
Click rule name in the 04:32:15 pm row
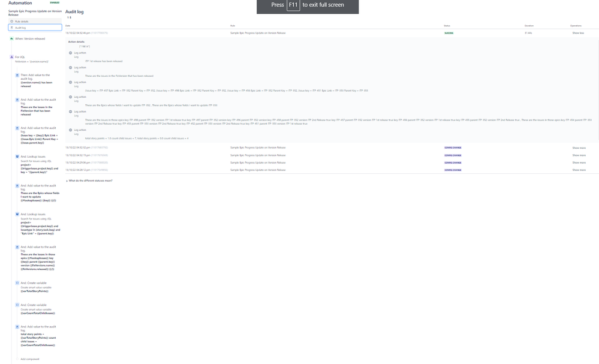tap(258, 155)
